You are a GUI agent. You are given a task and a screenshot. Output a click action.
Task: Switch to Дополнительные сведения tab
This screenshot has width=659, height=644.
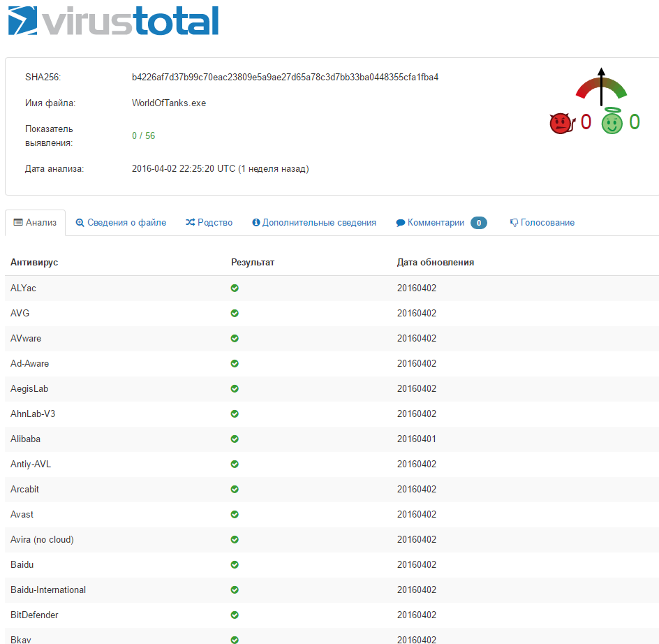[314, 223]
